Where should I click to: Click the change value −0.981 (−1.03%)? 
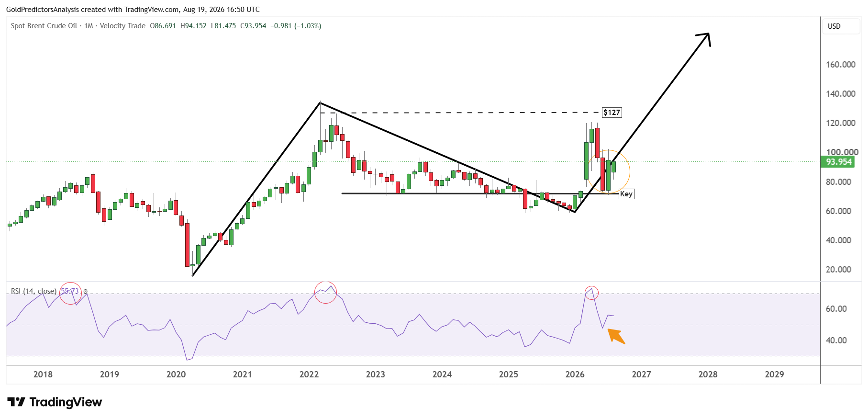coord(296,26)
